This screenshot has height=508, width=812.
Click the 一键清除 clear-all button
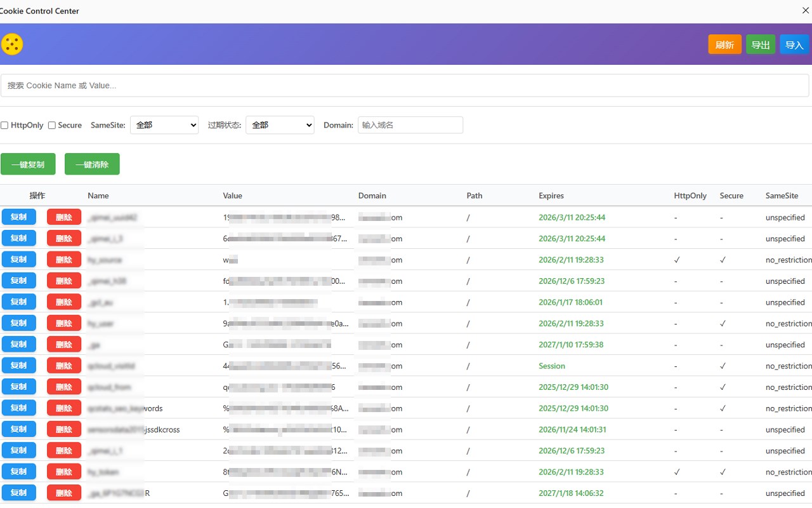(x=92, y=164)
